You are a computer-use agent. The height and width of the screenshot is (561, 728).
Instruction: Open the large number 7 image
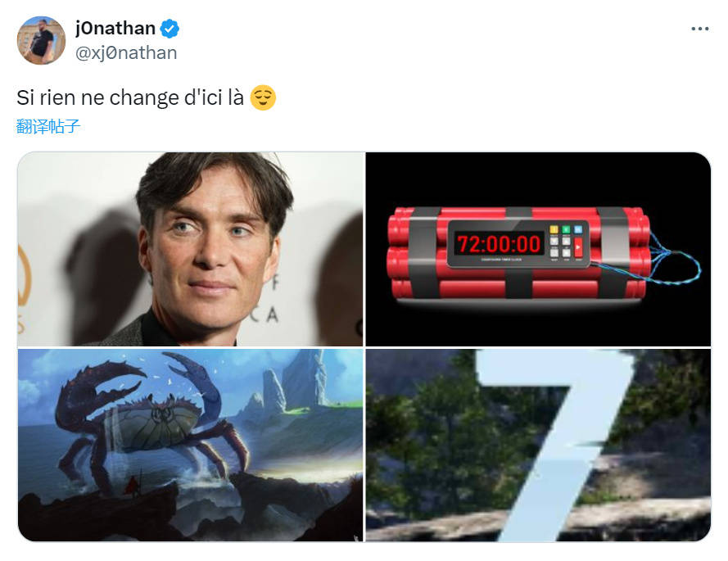pos(538,445)
